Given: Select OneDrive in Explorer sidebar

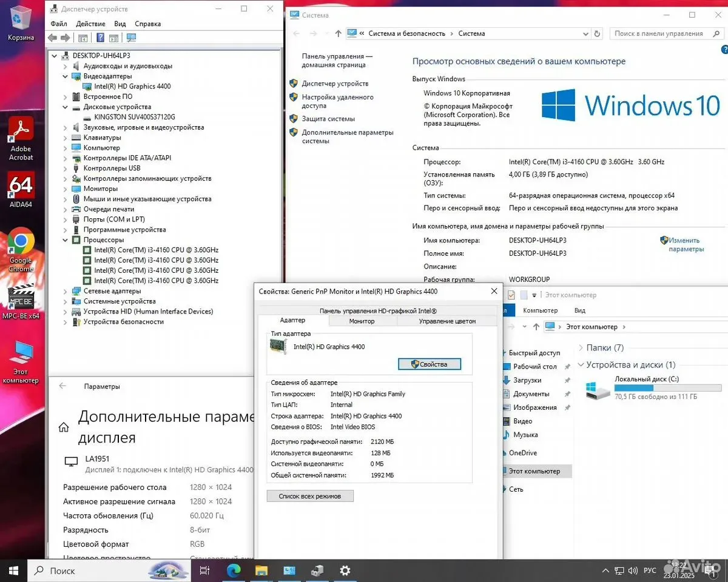Looking at the screenshot, I should (523, 453).
